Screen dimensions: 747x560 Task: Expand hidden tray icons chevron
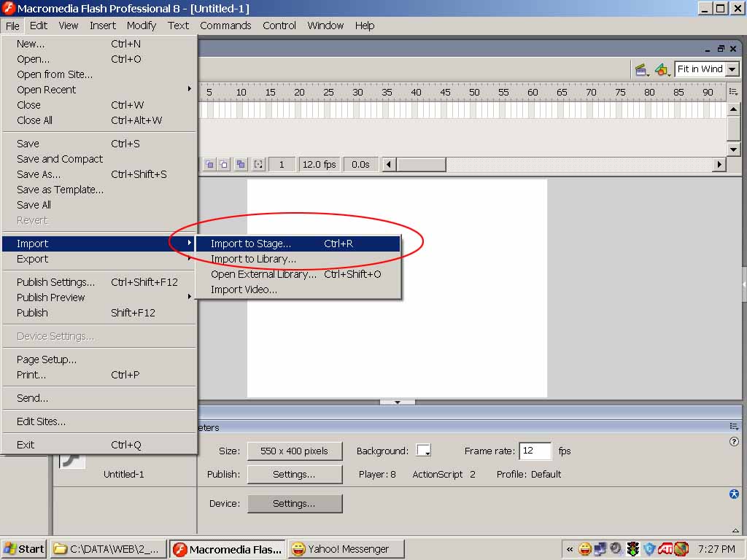coord(570,549)
